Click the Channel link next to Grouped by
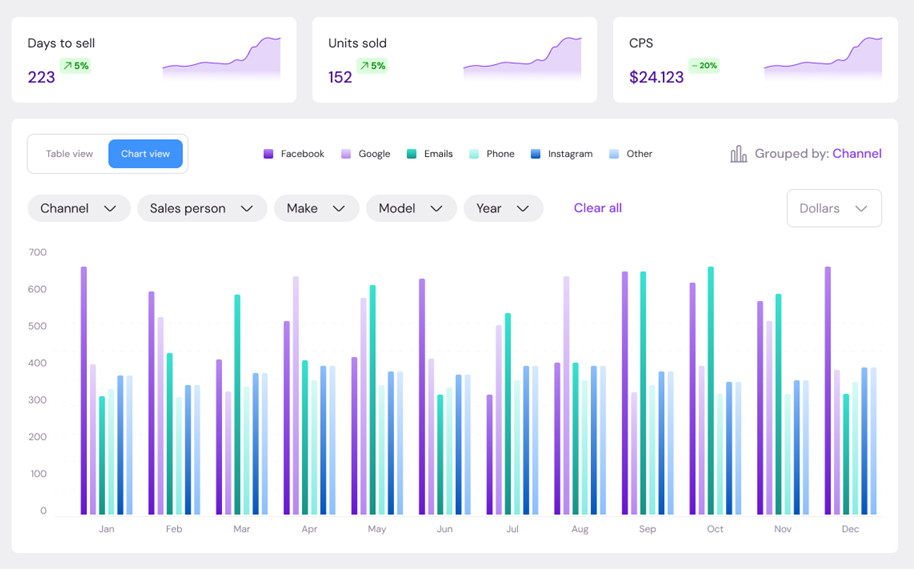Image resolution: width=914 pixels, height=570 pixels. 856,154
